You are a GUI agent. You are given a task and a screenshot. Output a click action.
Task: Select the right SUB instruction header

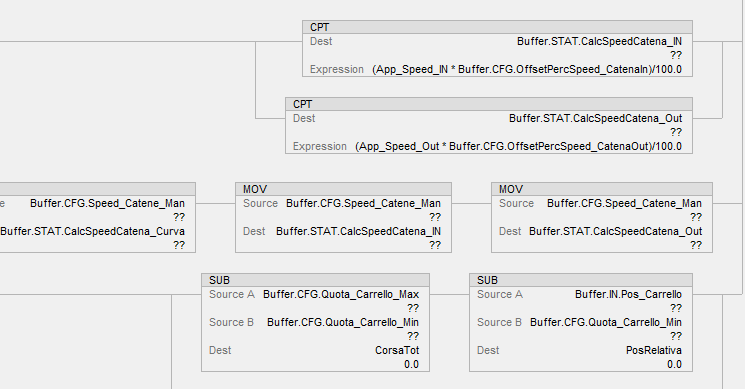point(581,280)
